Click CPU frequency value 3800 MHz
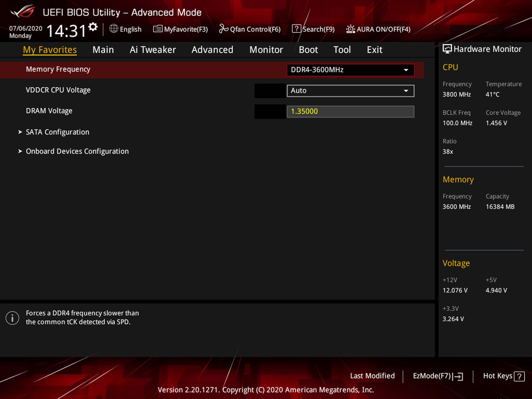 457,94
